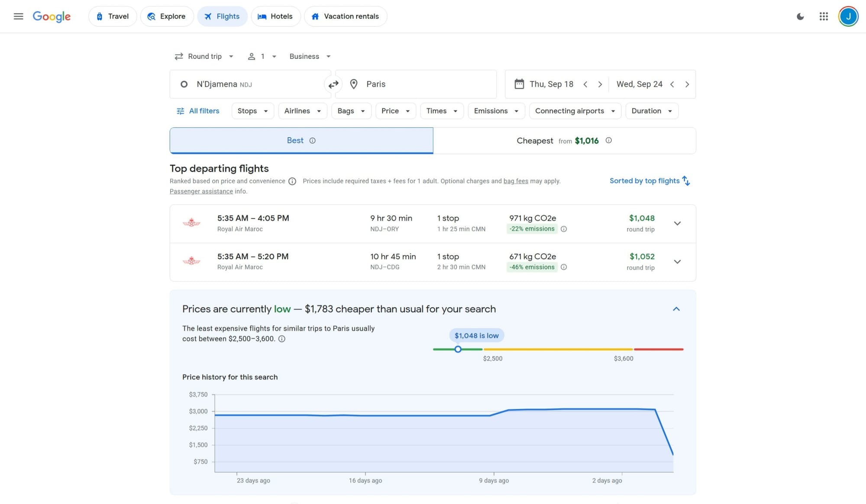Toggle dark mode moon icon

coord(800,16)
